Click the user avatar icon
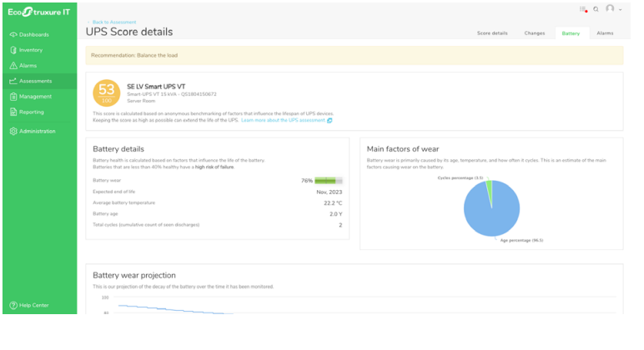Viewport: 644px width, 350px height. 611,9
